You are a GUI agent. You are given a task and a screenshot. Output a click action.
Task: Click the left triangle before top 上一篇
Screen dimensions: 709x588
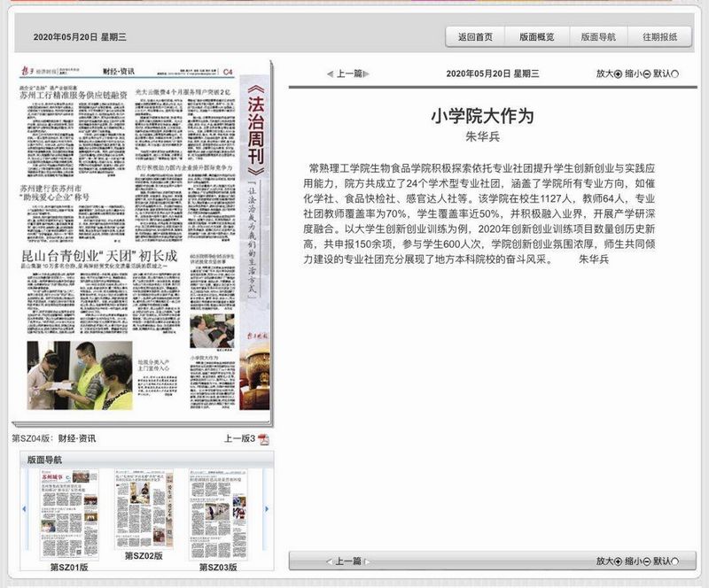(330, 73)
